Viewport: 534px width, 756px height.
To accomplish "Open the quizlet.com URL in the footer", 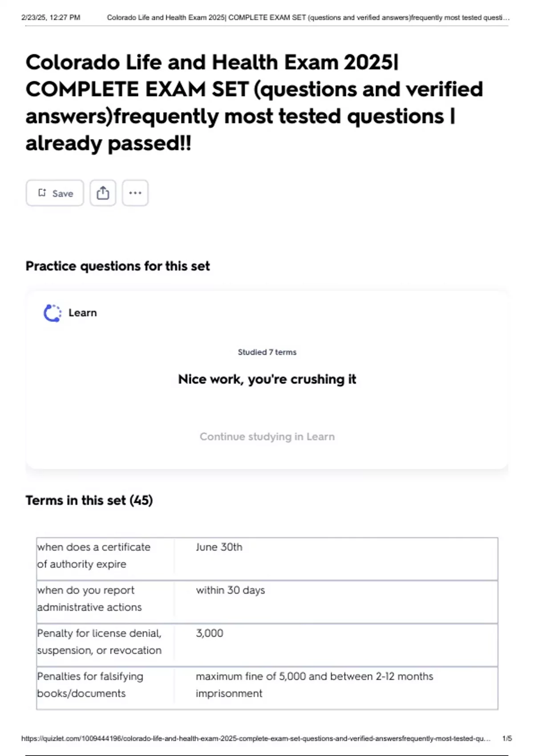I will pyautogui.click(x=255, y=739).
